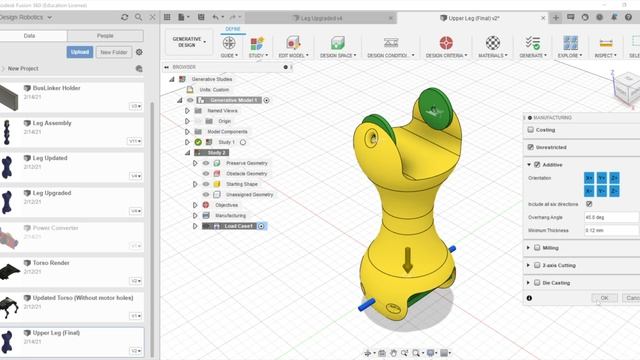Open data panel settings gear

pos(139,52)
